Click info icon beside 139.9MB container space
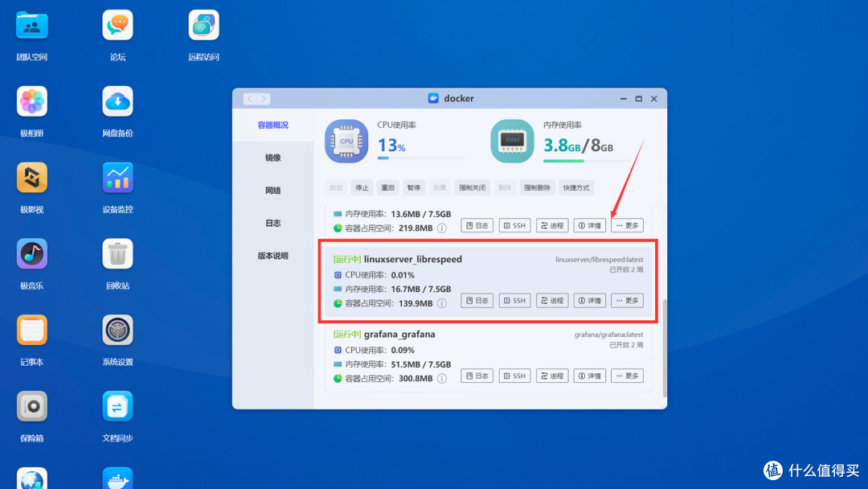The width and height of the screenshot is (868, 489). pos(442,303)
